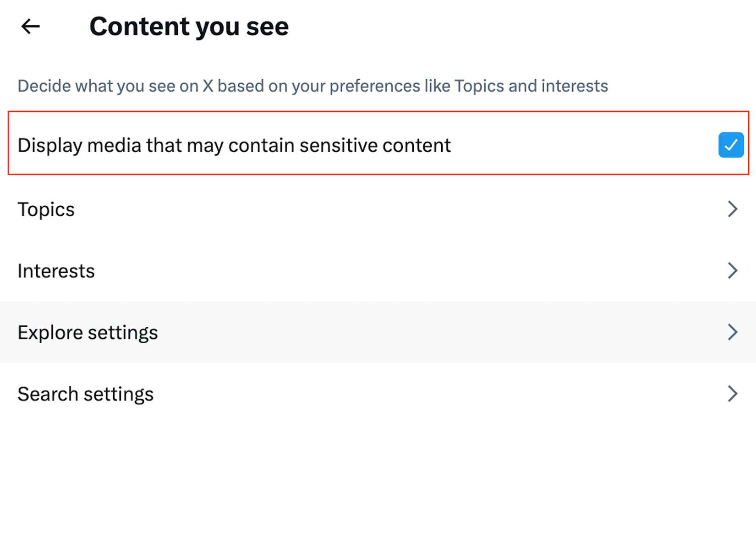The image size is (756, 555).
Task: Select the left-pointing navigation arrow
Action: (x=30, y=26)
